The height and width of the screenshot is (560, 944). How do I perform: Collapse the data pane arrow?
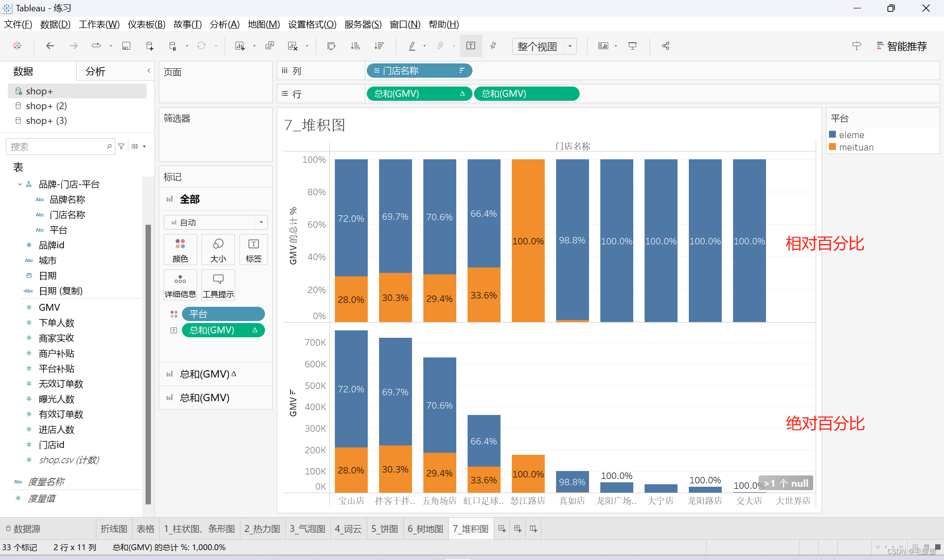(148, 71)
